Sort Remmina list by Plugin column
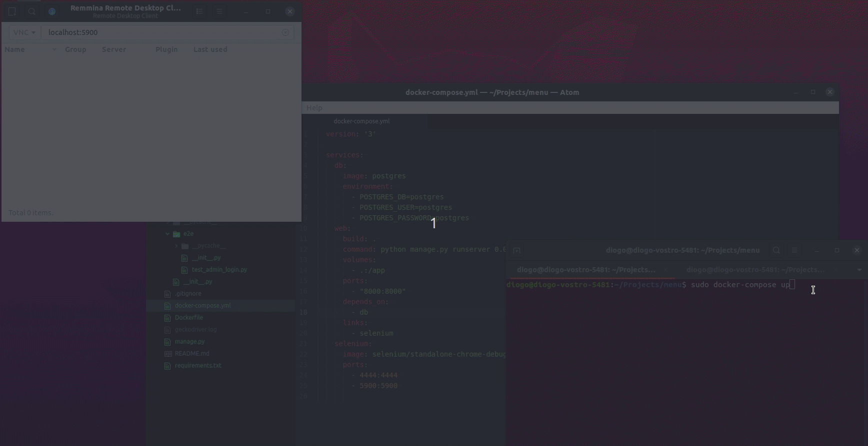This screenshot has width=868, height=446. click(x=166, y=49)
